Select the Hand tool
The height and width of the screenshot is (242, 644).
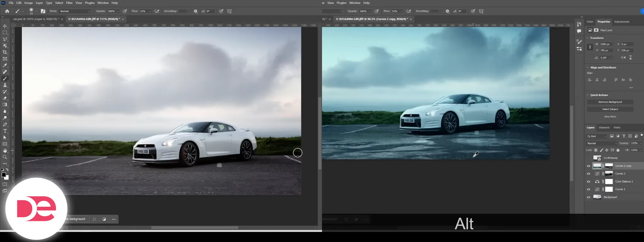pos(5,151)
